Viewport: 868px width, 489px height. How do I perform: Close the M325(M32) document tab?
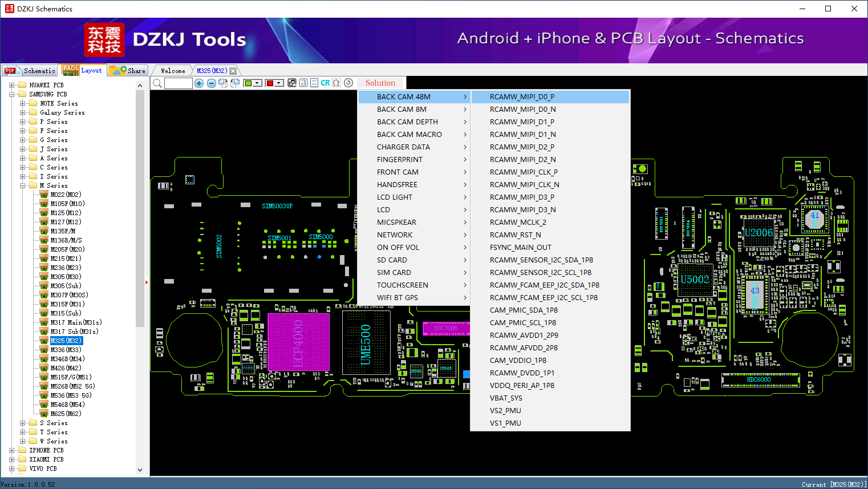(233, 71)
